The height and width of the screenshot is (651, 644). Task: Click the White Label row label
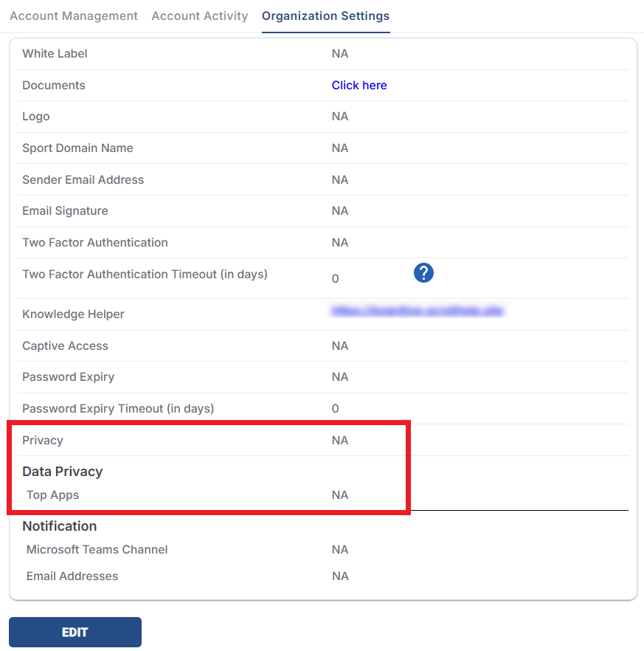tap(55, 53)
